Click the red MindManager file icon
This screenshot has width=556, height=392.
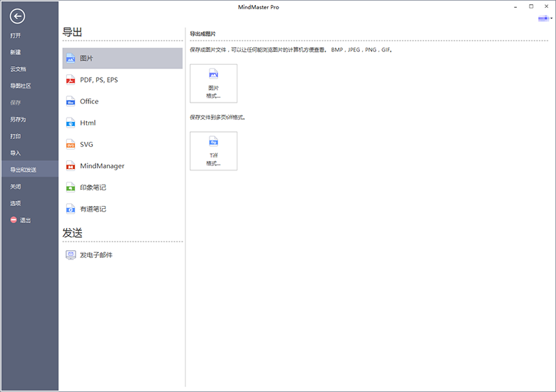click(71, 166)
